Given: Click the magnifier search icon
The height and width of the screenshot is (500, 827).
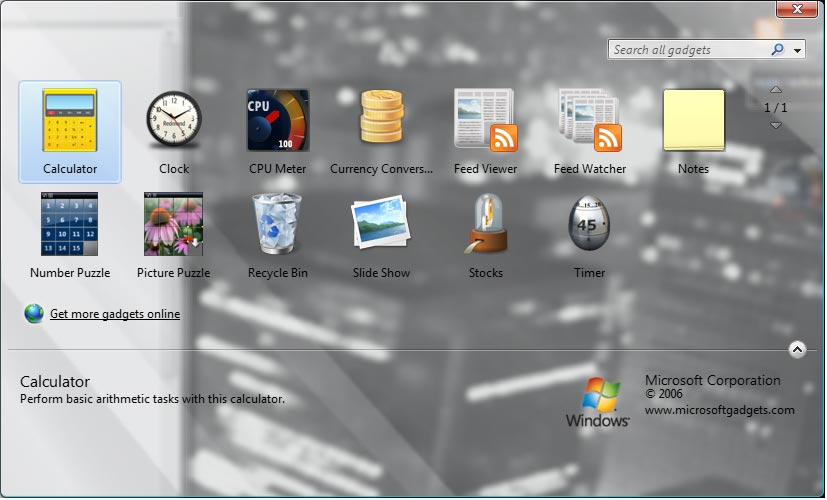Looking at the screenshot, I should click(x=777, y=50).
